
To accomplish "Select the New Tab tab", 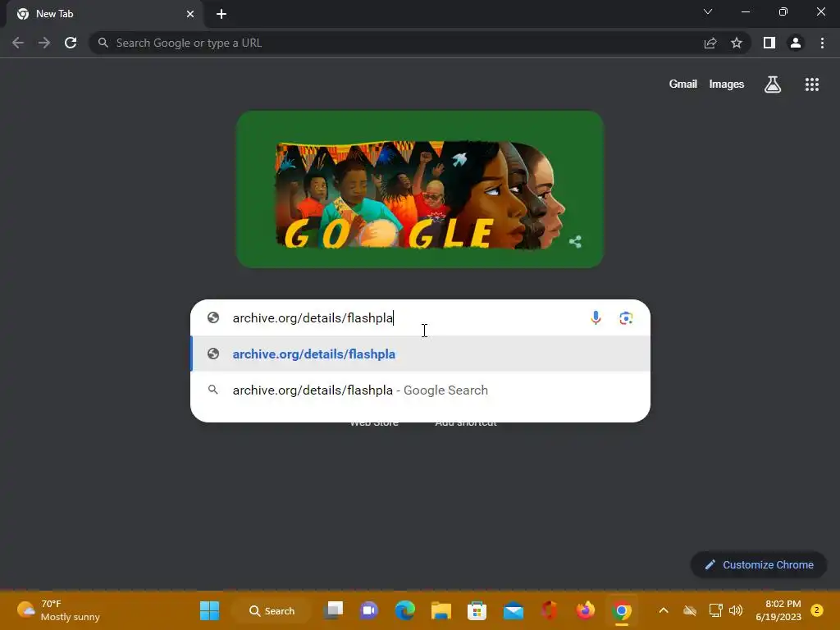I will (x=104, y=14).
